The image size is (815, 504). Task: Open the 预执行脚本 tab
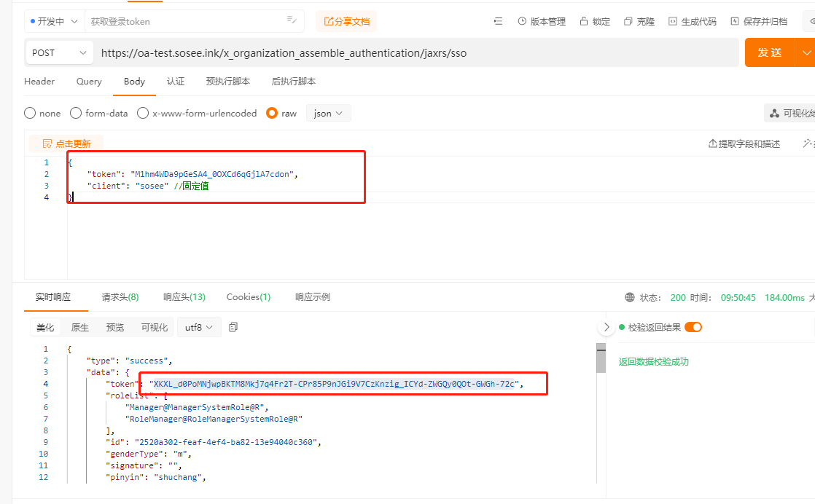click(227, 82)
